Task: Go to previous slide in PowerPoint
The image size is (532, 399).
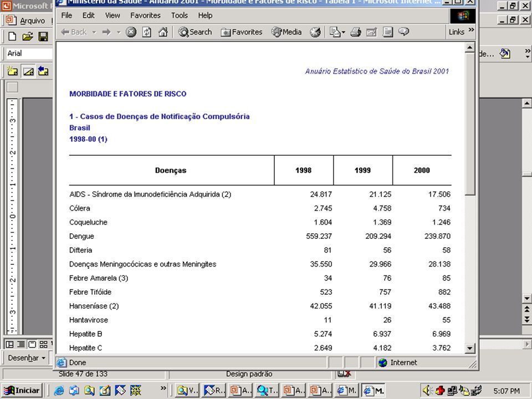Action: click(527, 309)
